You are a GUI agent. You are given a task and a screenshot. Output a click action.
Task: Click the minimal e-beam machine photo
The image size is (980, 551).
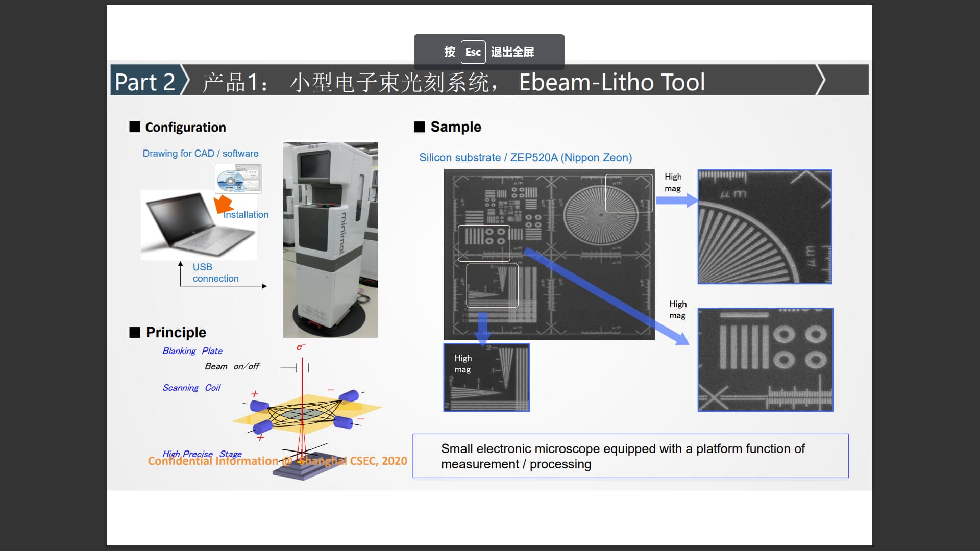coord(330,240)
